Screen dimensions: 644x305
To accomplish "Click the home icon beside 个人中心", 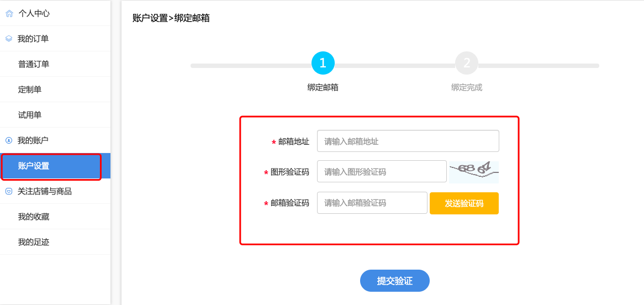I will pos(9,14).
